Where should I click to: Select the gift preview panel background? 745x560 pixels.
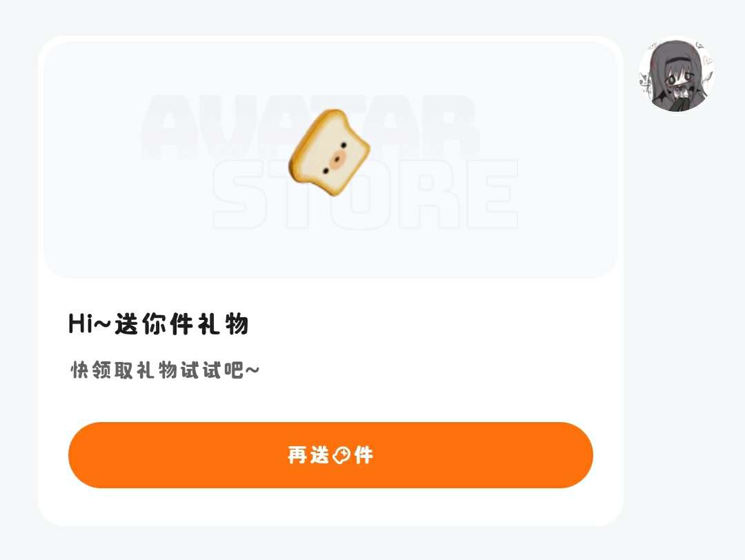pyautogui.click(x=330, y=159)
